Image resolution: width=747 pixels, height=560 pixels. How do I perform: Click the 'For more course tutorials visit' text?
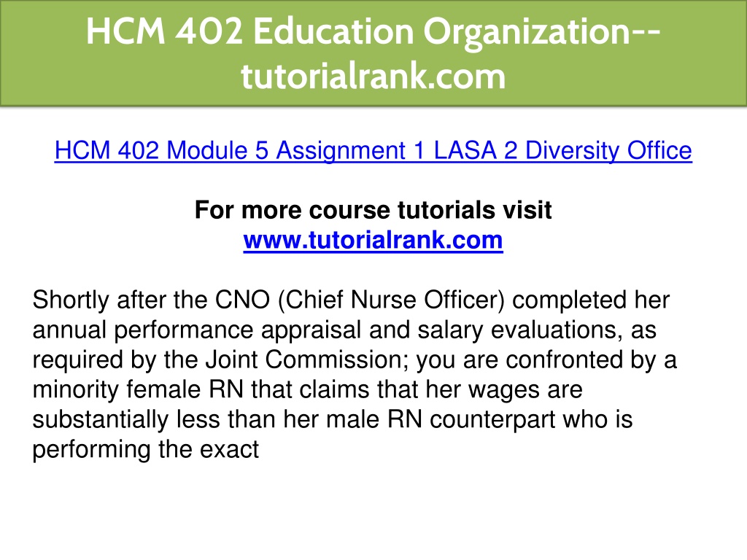point(373,209)
